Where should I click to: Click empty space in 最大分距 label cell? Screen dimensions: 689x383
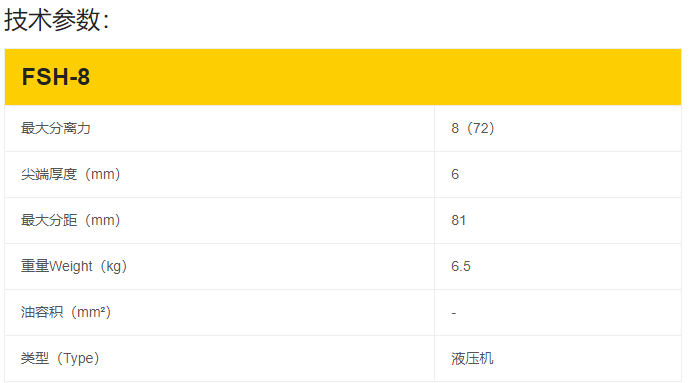pos(277,220)
